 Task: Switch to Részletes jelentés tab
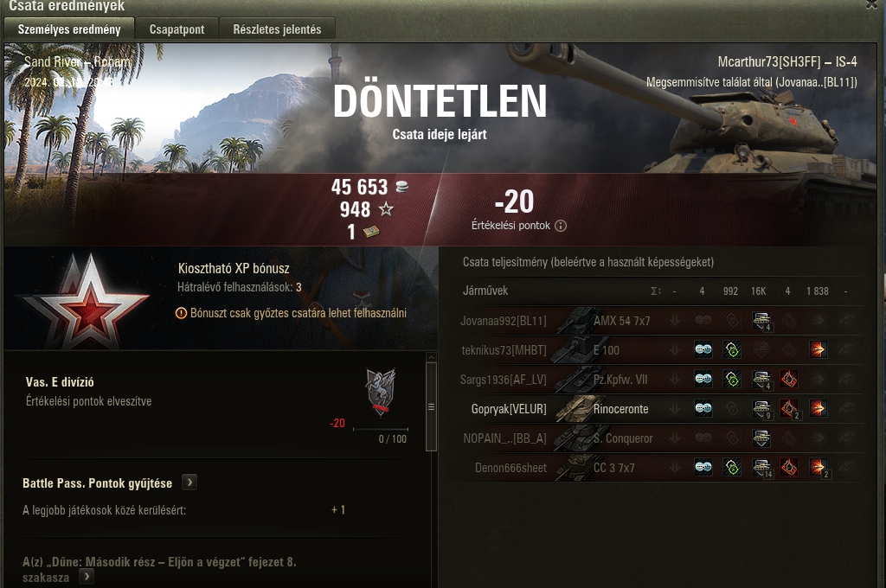tap(277, 29)
